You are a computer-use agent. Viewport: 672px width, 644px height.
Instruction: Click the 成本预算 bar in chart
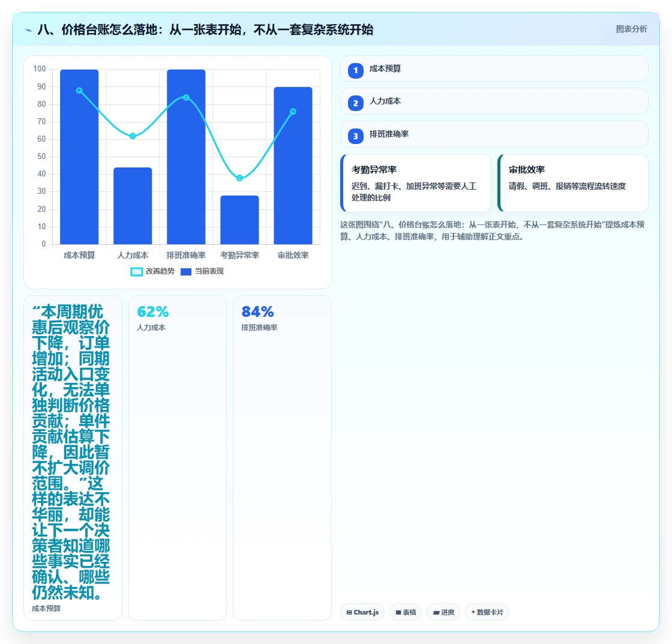coord(79,157)
